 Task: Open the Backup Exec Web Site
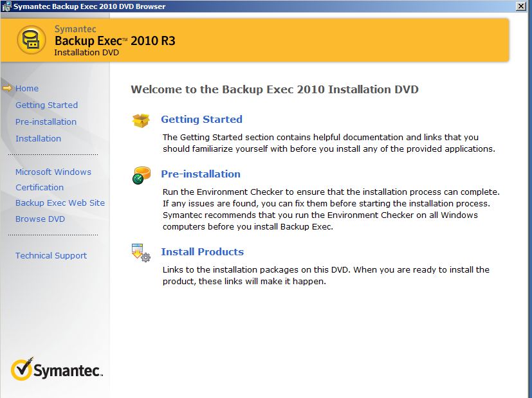[60, 203]
